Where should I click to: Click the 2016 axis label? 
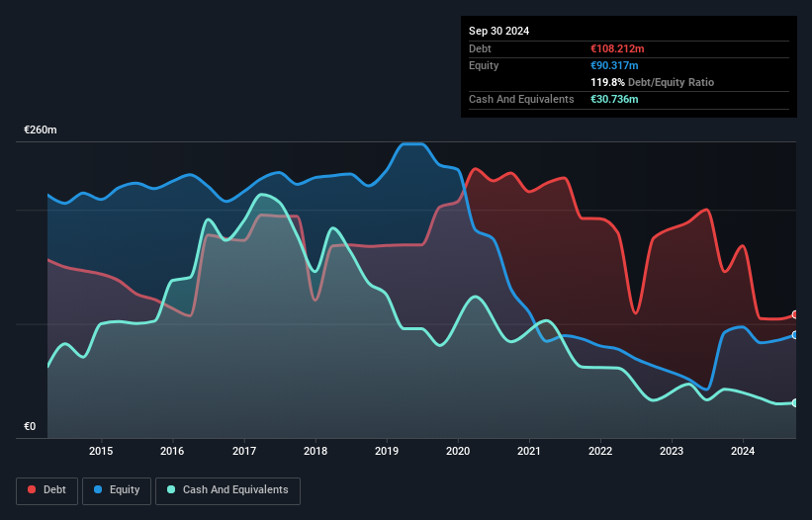tap(172, 451)
